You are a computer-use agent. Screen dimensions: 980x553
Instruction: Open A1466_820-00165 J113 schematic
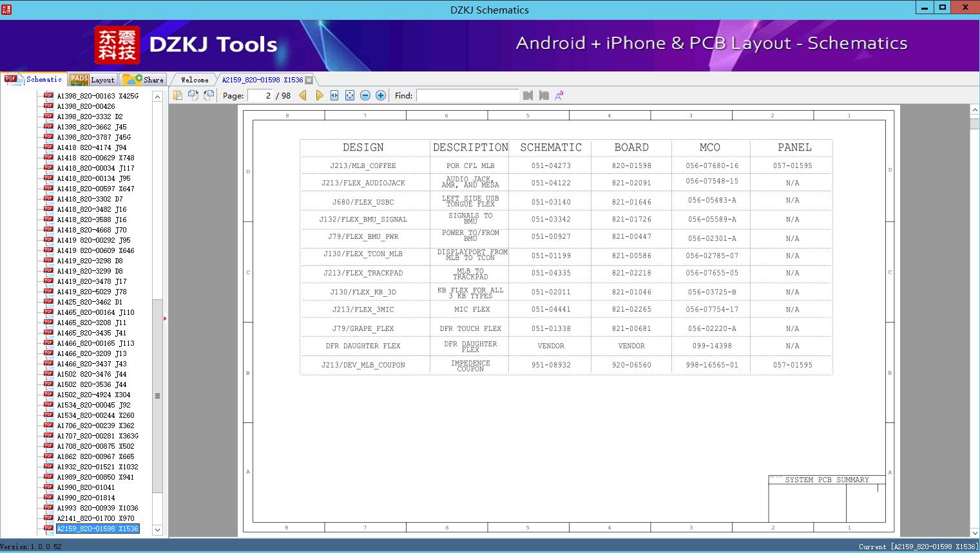point(95,343)
